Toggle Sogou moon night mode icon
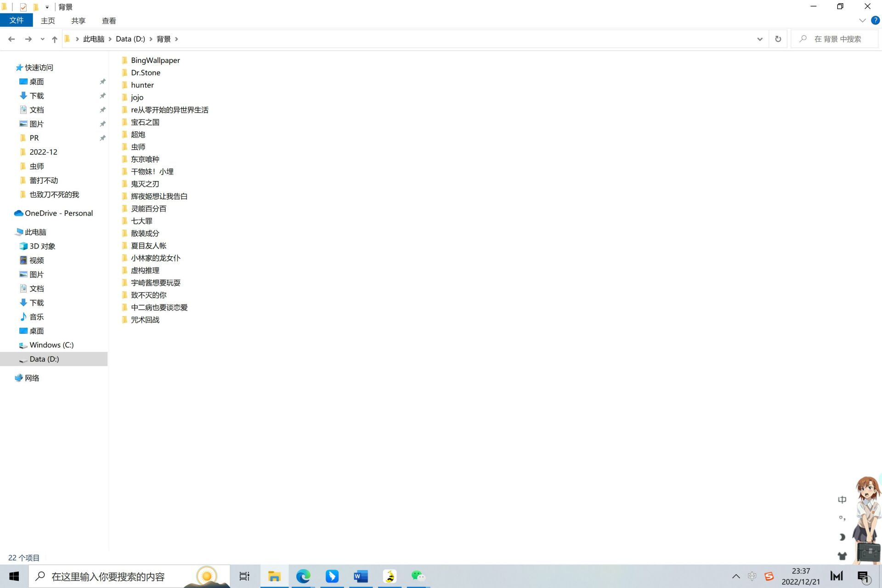The height and width of the screenshot is (588, 882). tap(842, 537)
